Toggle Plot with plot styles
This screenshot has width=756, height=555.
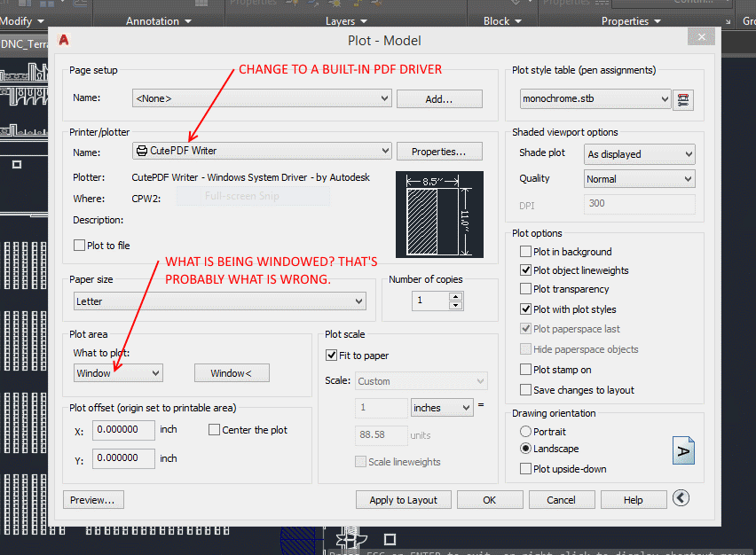coord(525,309)
